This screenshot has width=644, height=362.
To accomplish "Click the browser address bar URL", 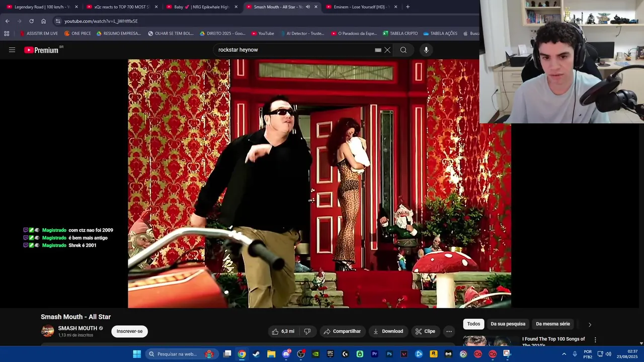I will click(x=101, y=21).
